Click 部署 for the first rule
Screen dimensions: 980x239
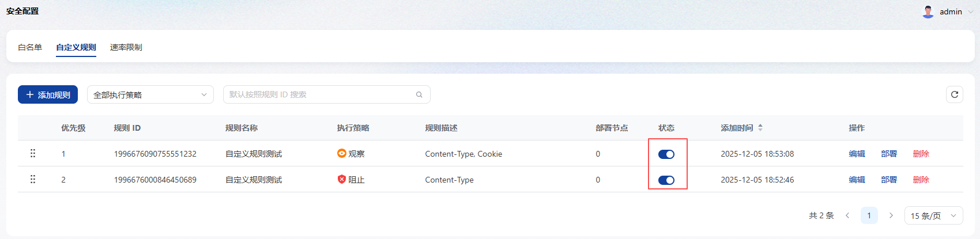(x=888, y=154)
